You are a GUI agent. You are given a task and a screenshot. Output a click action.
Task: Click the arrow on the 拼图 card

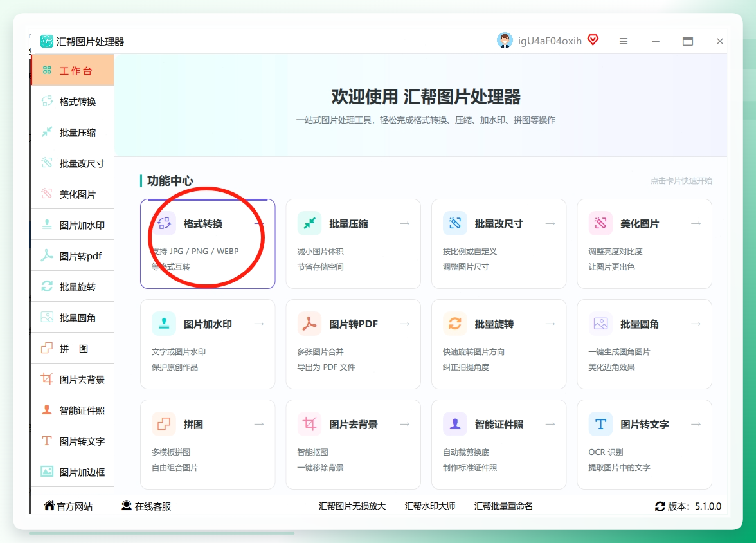point(260,424)
